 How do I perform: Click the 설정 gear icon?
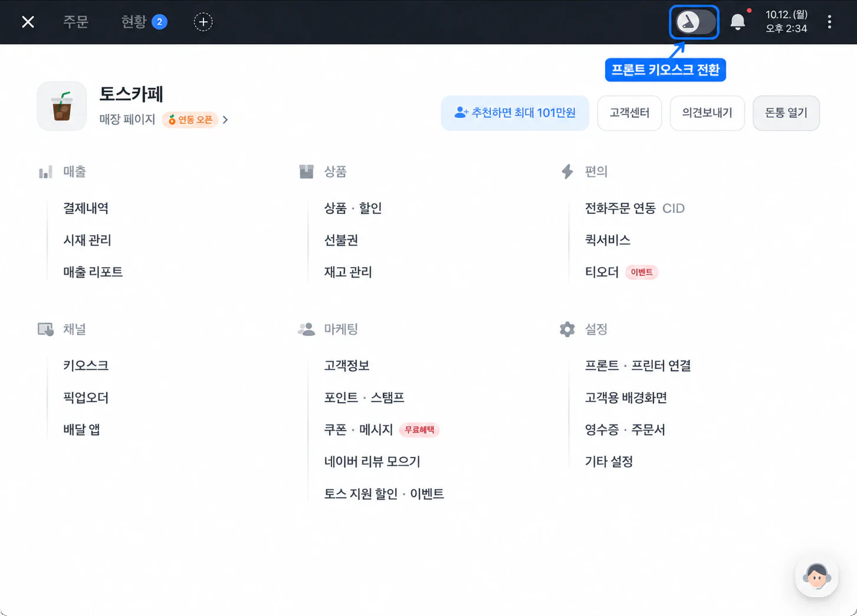[x=567, y=329]
